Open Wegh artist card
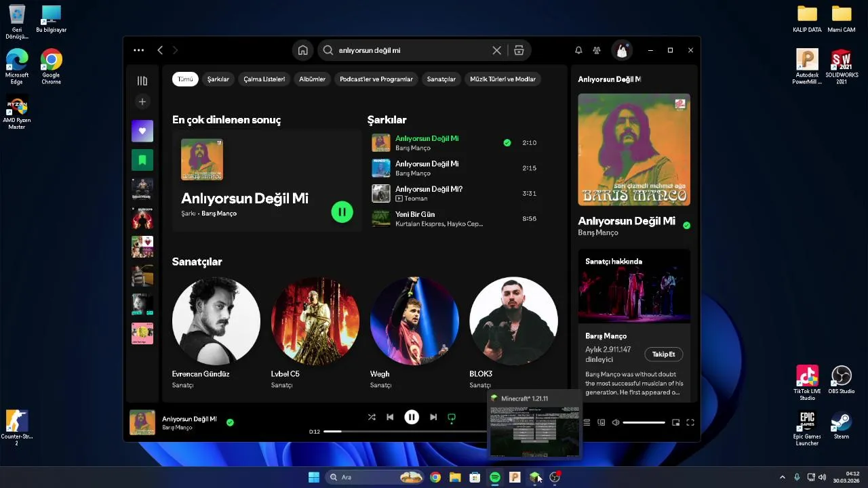The width and height of the screenshot is (868, 488). point(414,333)
